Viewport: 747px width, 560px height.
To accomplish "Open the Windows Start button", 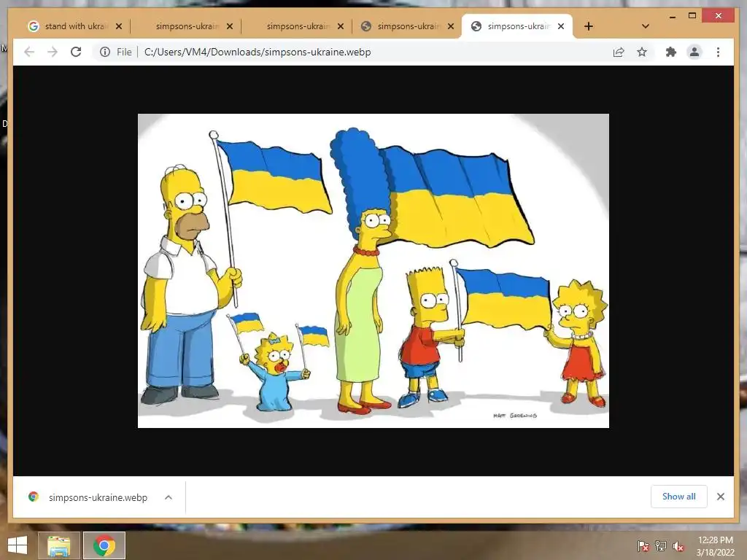I will 18,545.
